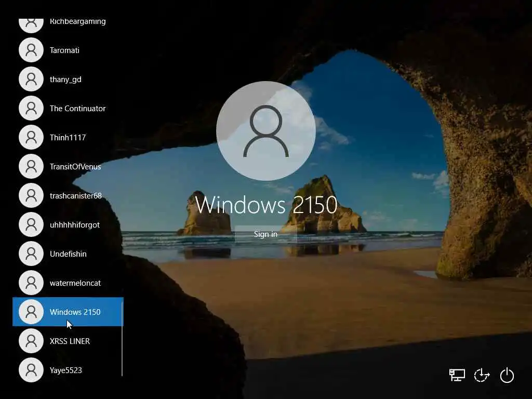The image size is (532, 399).
Task: Click the Sign in button
Action: (265, 234)
